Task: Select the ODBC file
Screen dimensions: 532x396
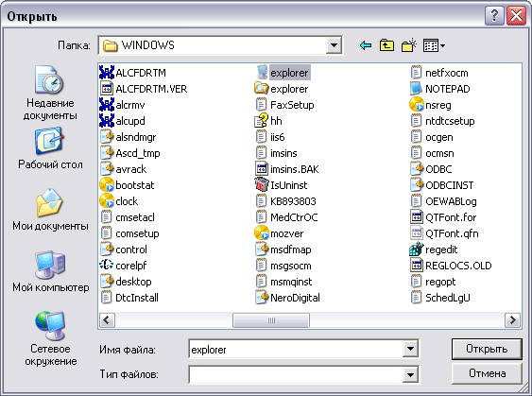Action: [x=431, y=169]
